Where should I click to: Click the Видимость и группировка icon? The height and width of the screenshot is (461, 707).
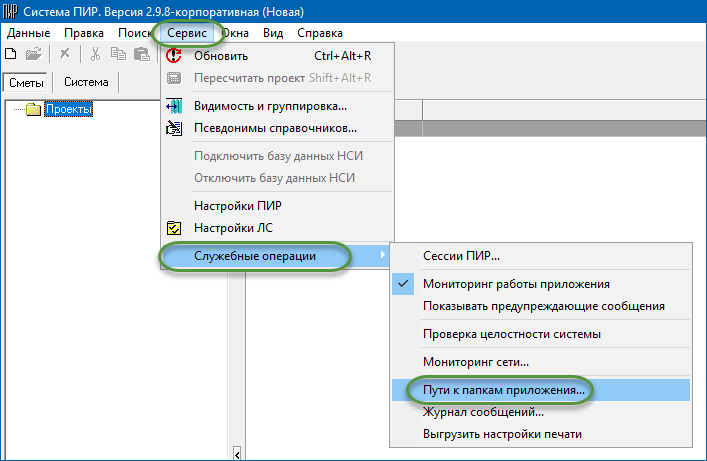(x=174, y=106)
